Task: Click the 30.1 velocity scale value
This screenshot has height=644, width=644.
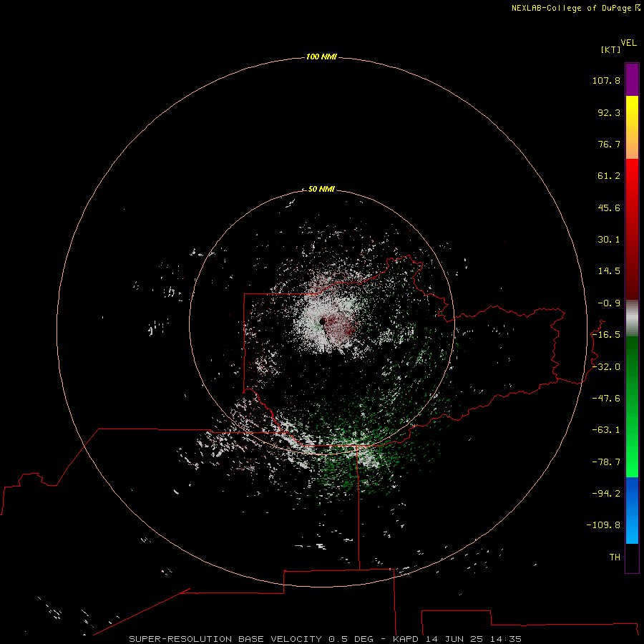Action: [609, 240]
